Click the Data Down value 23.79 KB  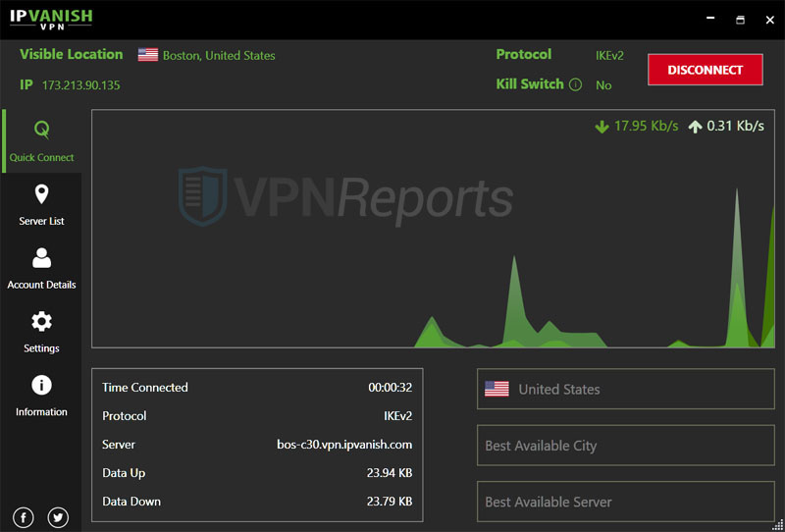click(389, 502)
